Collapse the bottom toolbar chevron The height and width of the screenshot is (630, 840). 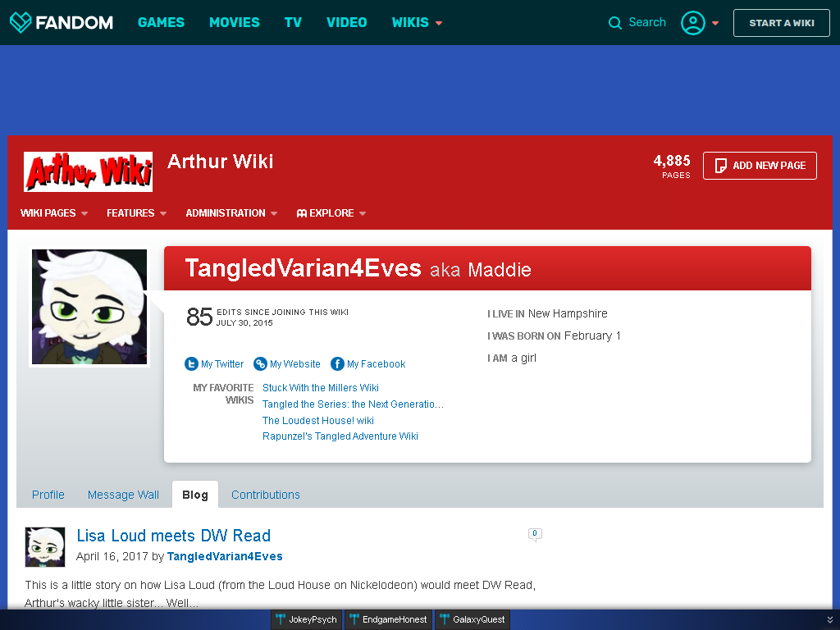point(830,620)
